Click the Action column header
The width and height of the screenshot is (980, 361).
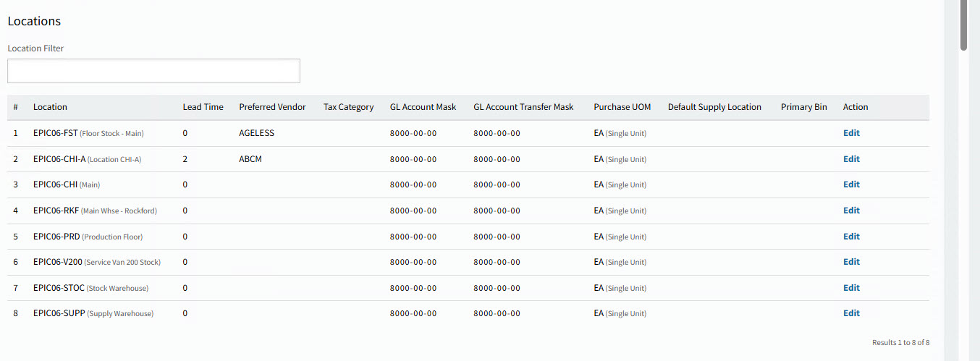[x=856, y=107]
